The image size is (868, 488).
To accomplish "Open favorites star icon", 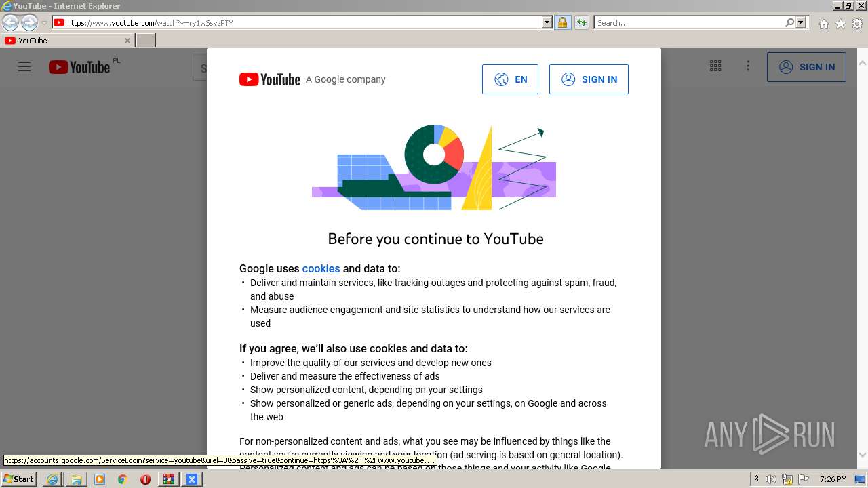I will (840, 24).
